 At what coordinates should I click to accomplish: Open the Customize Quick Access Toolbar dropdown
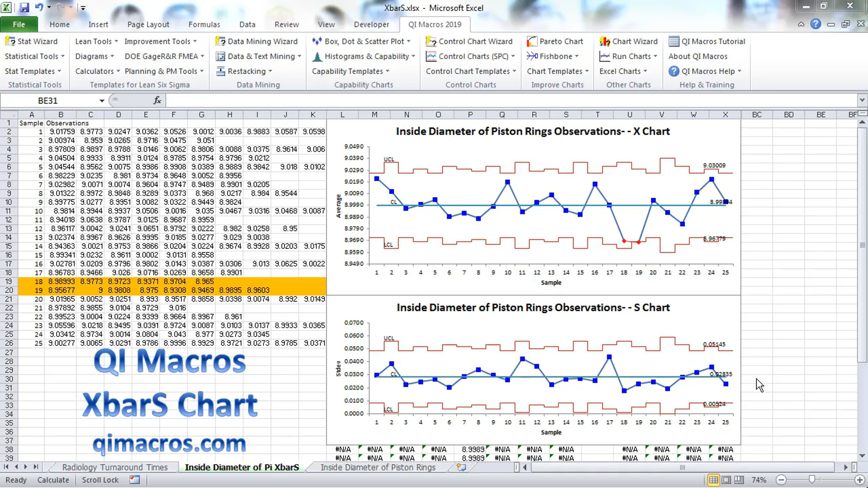click(83, 8)
